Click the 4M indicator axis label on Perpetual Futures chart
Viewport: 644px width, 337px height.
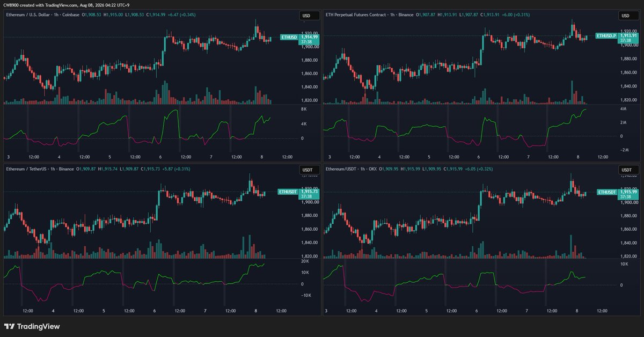[x=623, y=109]
